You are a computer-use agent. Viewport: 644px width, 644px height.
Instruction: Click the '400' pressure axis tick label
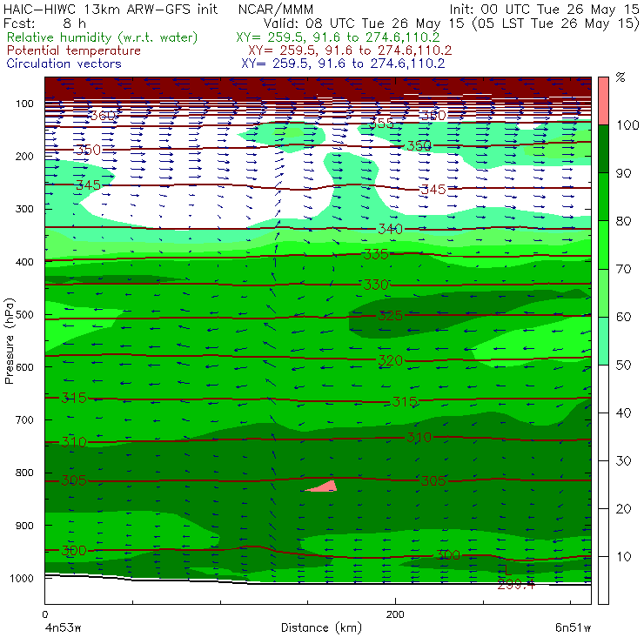tap(24, 262)
